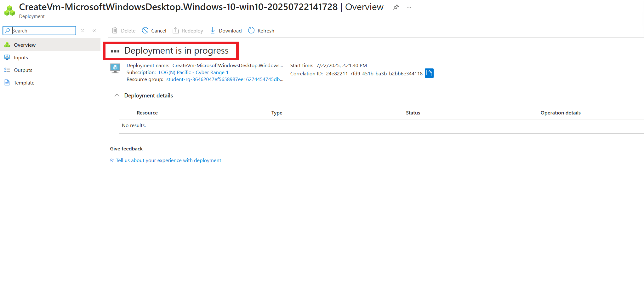Copy the Correlation ID to clipboard
The image size is (644, 286).
[429, 73]
